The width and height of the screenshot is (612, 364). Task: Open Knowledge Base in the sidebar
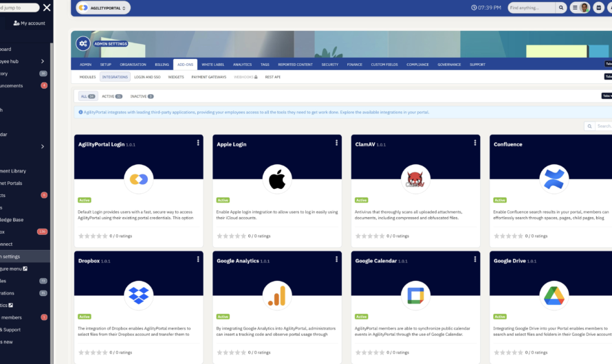[12, 220]
